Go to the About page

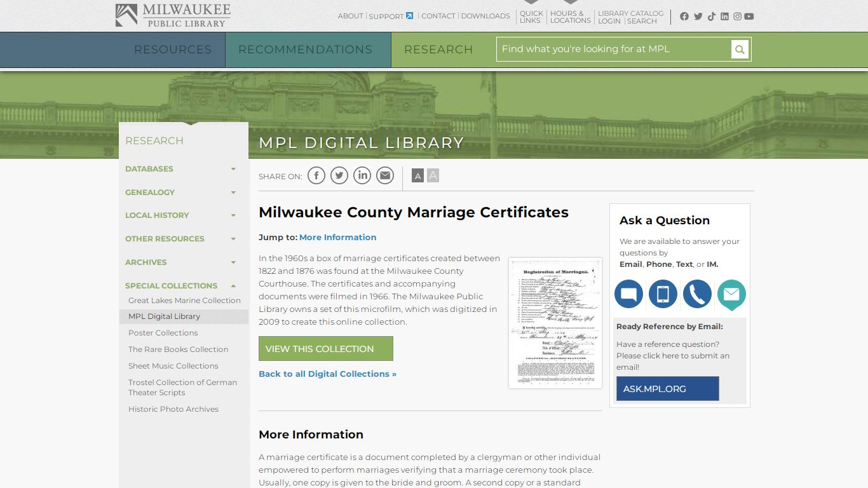click(351, 16)
